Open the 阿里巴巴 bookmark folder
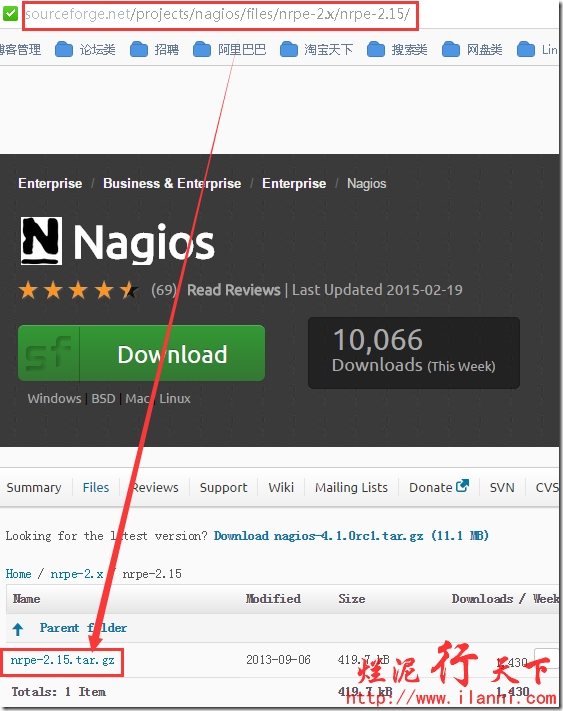This screenshot has width=563, height=711. pos(229,49)
